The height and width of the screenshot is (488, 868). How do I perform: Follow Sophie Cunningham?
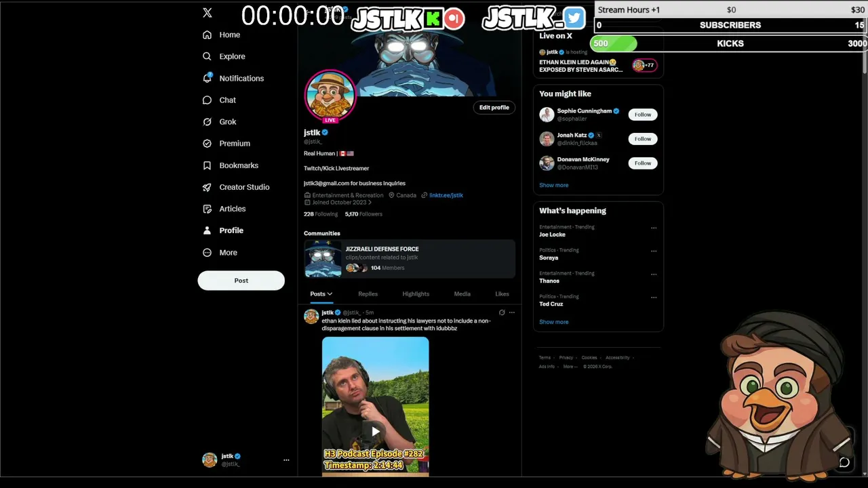click(643, 115)
